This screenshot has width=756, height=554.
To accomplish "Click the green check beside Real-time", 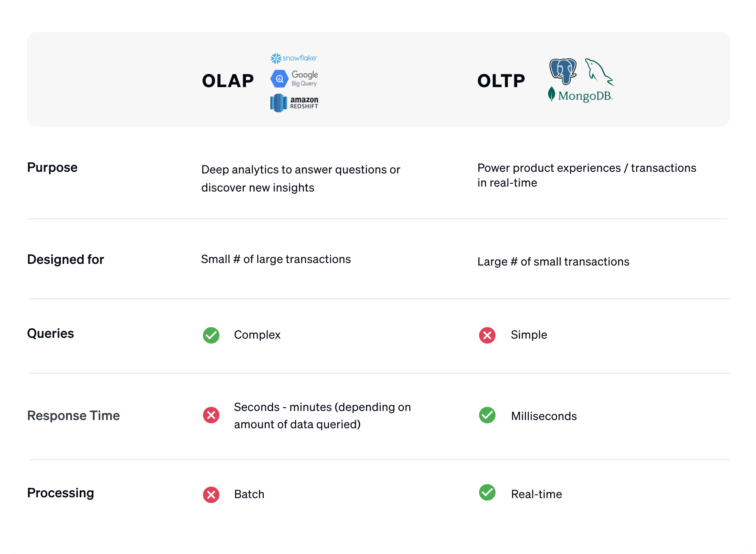I will tap(487, 492).
